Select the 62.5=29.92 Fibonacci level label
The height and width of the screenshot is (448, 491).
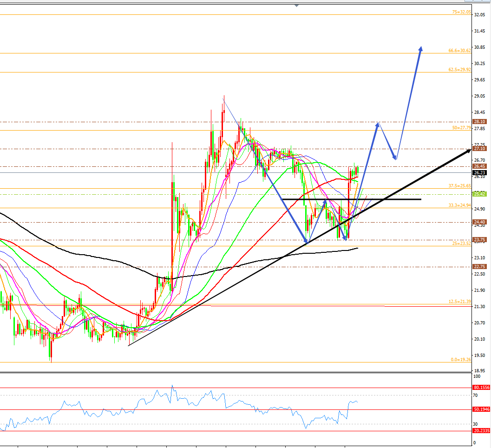click(x=459, y=70)
